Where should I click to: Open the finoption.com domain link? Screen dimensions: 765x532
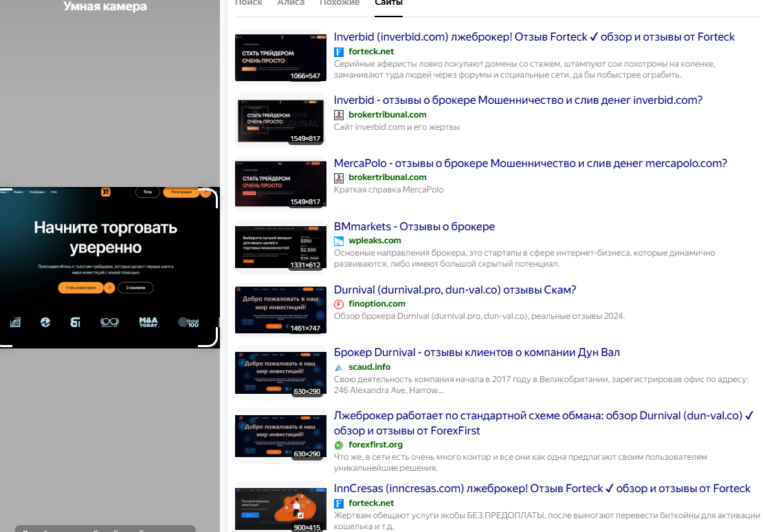377,304
